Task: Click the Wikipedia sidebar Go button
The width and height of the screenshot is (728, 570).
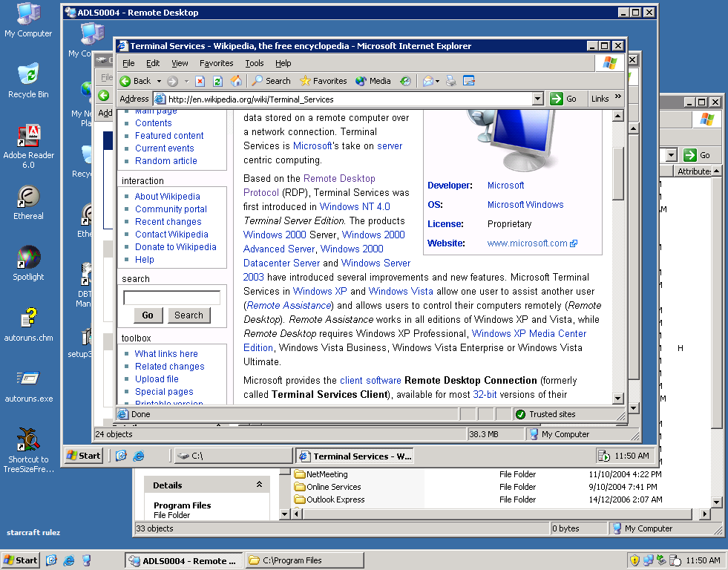Action: (148, 315)
